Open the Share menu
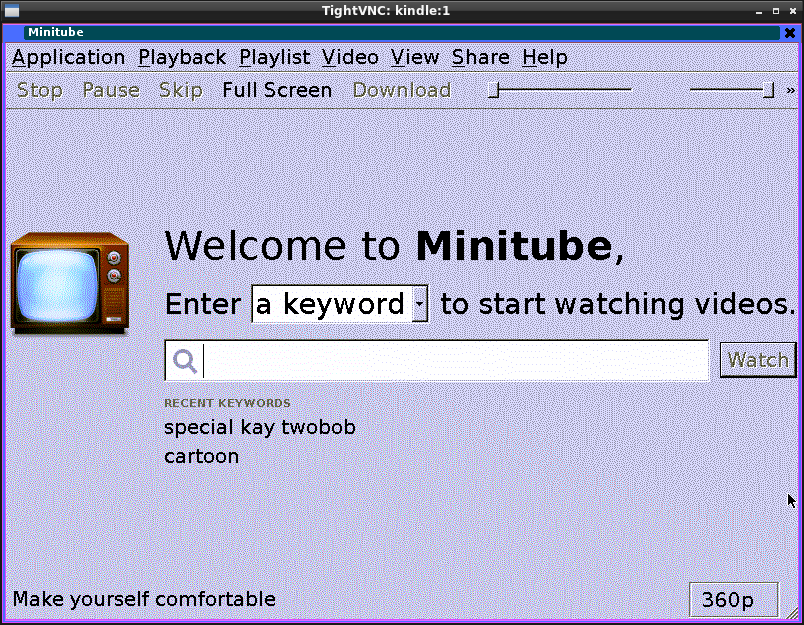Viewport: 804px width, 625px height. [480, 57]
